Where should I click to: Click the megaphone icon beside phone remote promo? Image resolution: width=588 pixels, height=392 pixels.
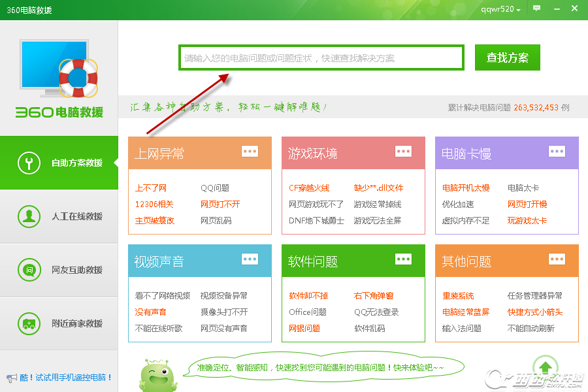pos(12,378)
